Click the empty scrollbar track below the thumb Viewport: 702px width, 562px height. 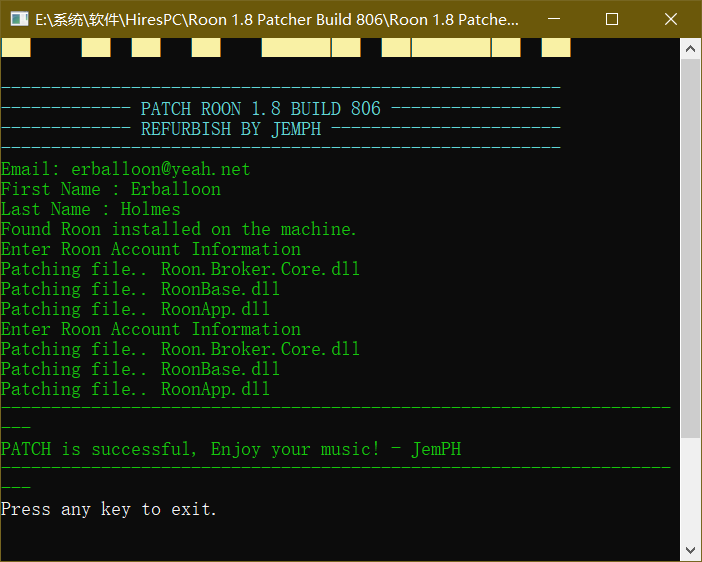pyautogui.click(x=690, y=490)
